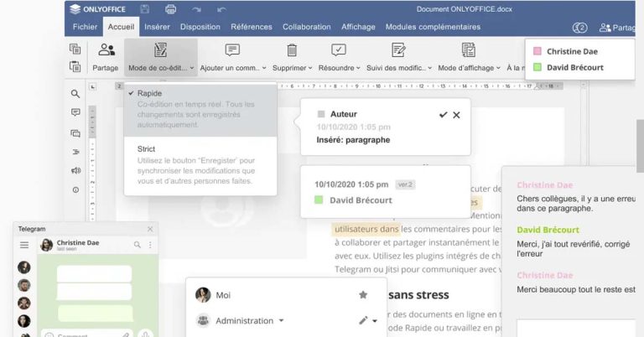644x337 pixels.
Task: Click the copy icon in ribbon
Action: pyautogui.click(x=75, y=49)
